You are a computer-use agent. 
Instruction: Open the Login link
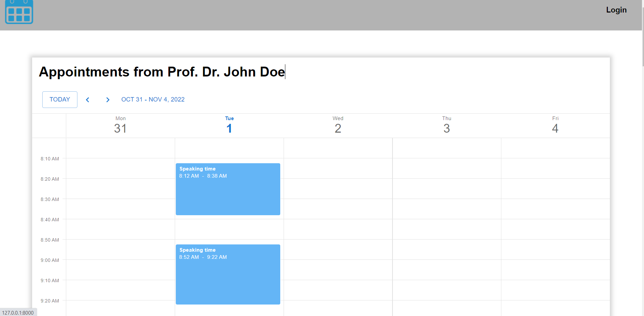click(x=616, y=10)
